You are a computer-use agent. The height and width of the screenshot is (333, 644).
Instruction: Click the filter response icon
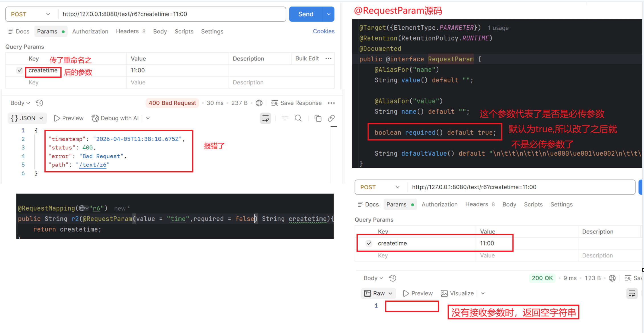[285, 118]
